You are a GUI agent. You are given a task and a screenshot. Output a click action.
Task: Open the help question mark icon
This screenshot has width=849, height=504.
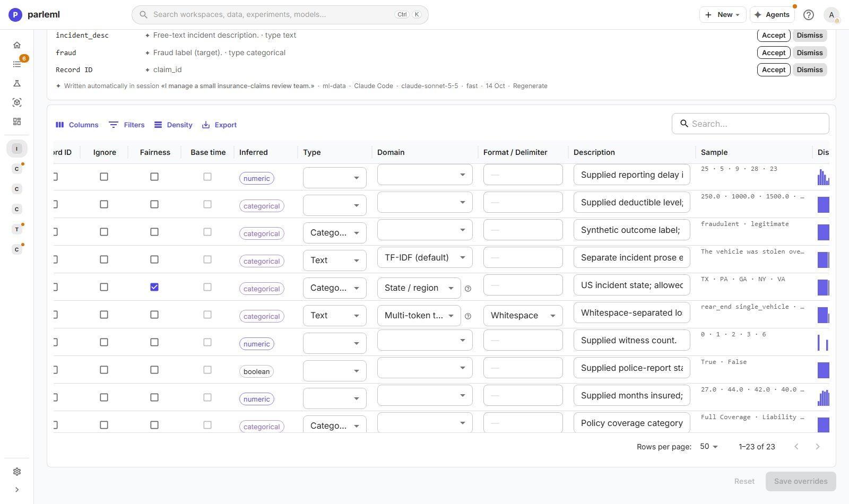(808, 15)
